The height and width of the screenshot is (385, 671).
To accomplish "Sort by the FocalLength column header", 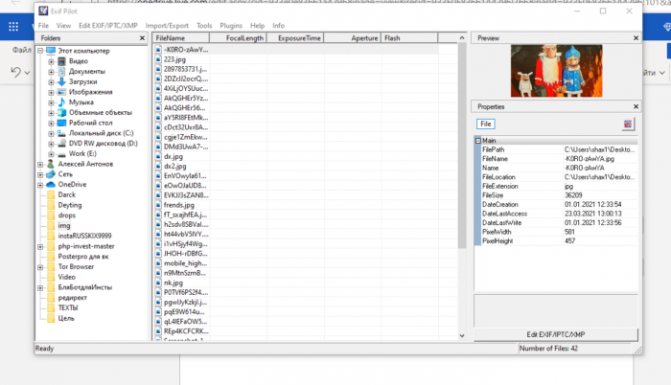I will point(238,38).
